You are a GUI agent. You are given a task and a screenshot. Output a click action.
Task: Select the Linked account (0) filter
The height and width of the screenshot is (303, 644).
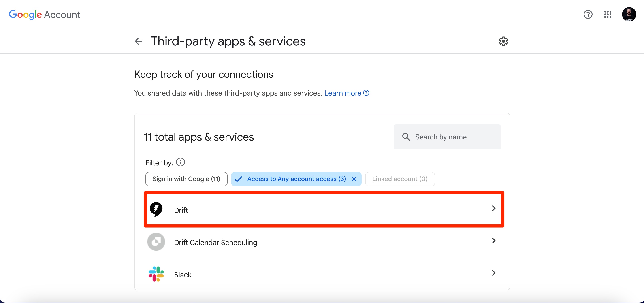pyautogui.click(x=400, y=179)
